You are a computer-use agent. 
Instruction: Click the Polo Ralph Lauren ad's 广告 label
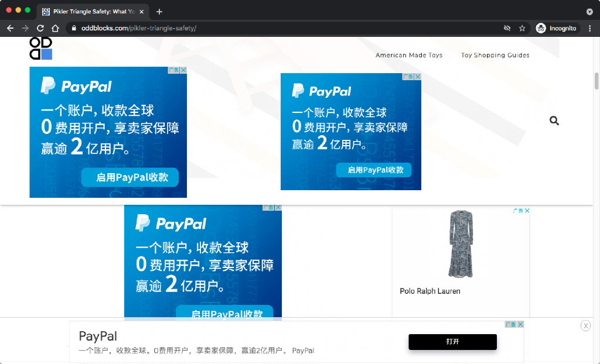(x=518, y=211)
